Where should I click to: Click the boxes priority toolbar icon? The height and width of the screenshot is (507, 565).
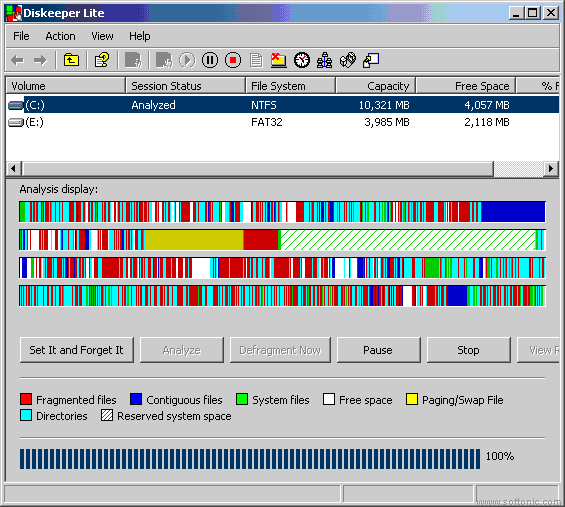348,60
